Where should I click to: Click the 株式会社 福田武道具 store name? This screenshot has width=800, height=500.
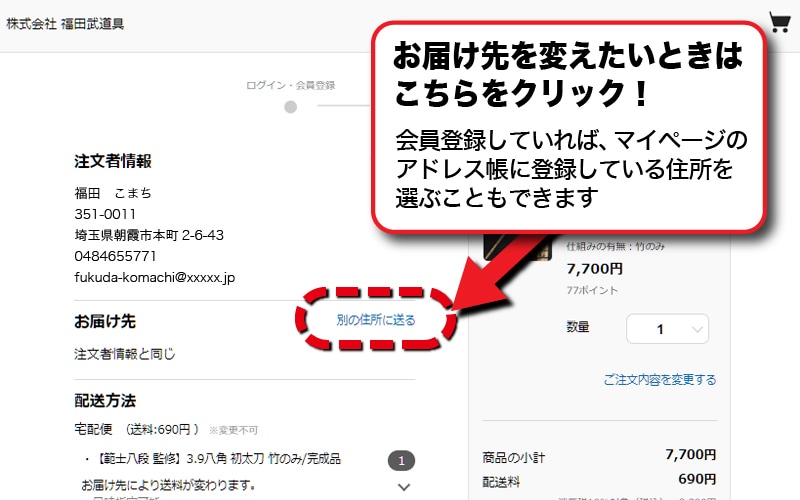coord(66,24)
